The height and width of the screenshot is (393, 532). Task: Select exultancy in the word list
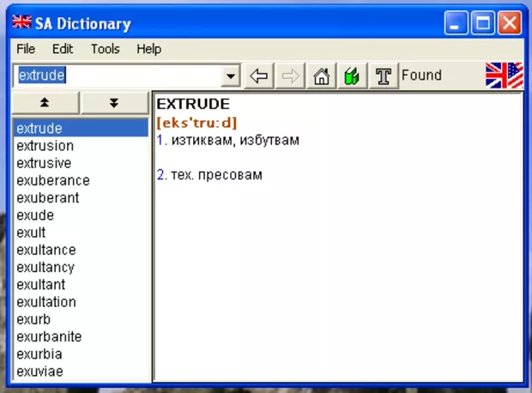click(81, 267)
